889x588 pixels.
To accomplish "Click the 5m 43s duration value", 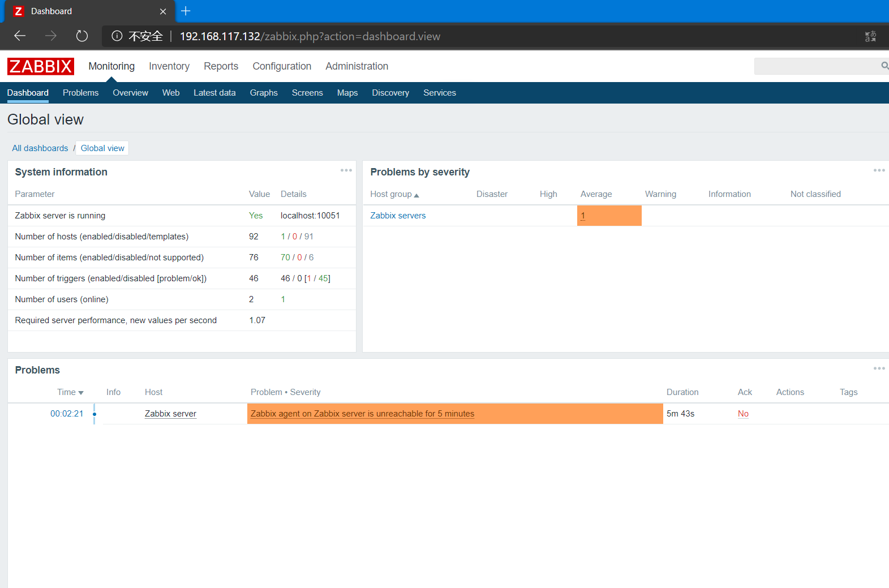I will coord(680,414).
